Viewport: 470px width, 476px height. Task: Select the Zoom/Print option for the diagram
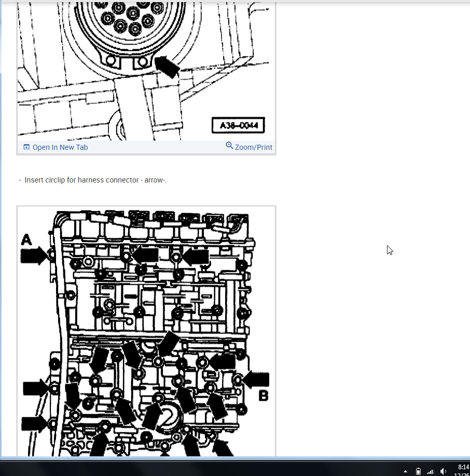253,147
